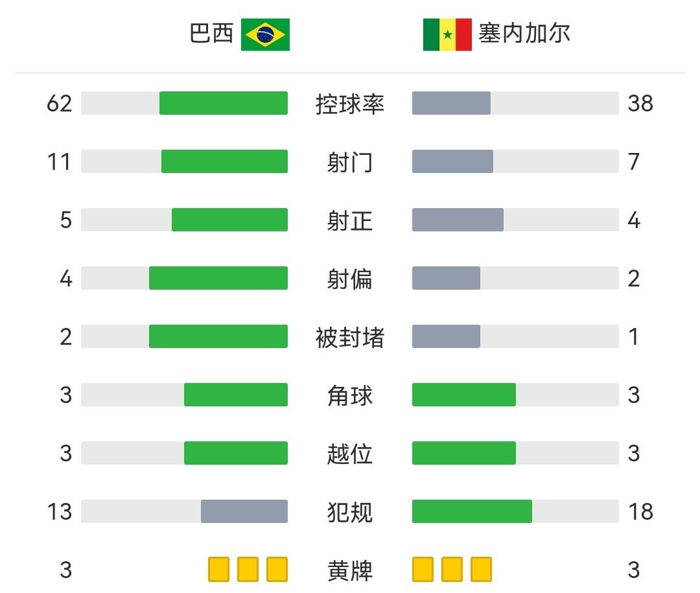This screenshot has height=593, width=700.
Task: Click Brazil's first yellow card icon
Action: tap(218, 569)
